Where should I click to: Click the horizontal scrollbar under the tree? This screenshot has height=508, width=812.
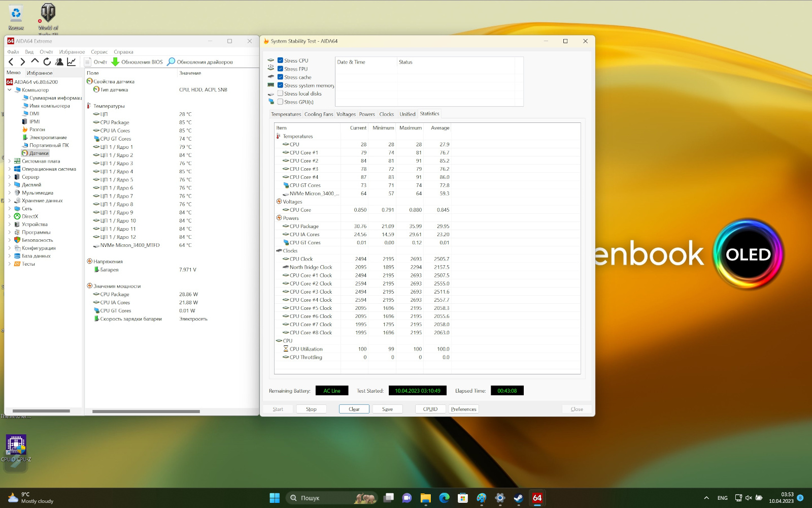[41, 411]
